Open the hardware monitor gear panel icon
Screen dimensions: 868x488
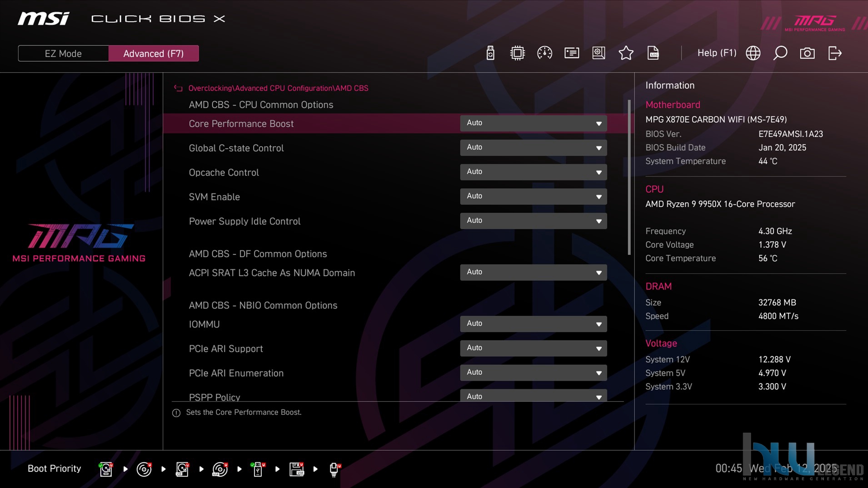[599, 53]
